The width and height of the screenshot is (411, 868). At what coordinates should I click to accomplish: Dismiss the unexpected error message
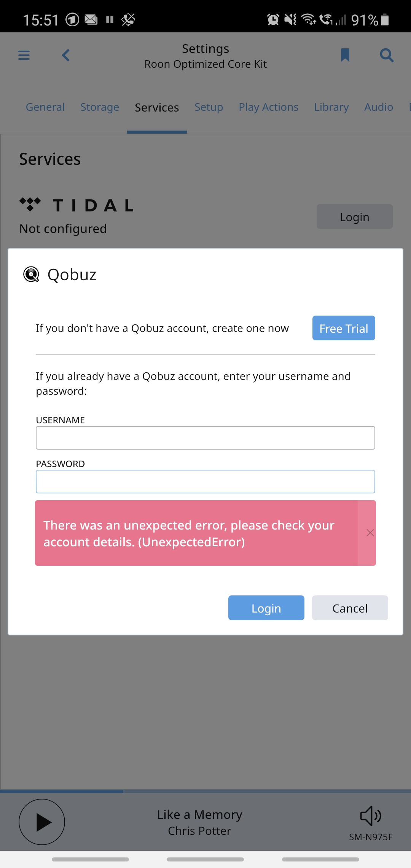tap(370, 533)
